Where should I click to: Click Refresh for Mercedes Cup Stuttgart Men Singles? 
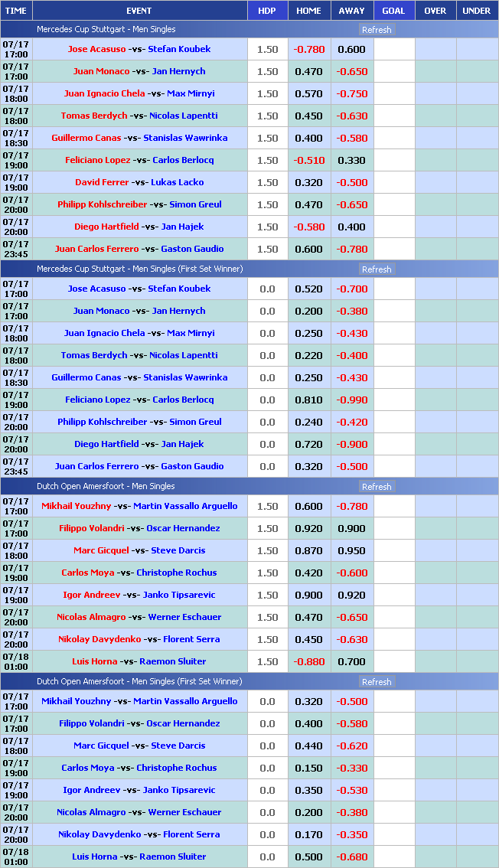coord(376,30)
